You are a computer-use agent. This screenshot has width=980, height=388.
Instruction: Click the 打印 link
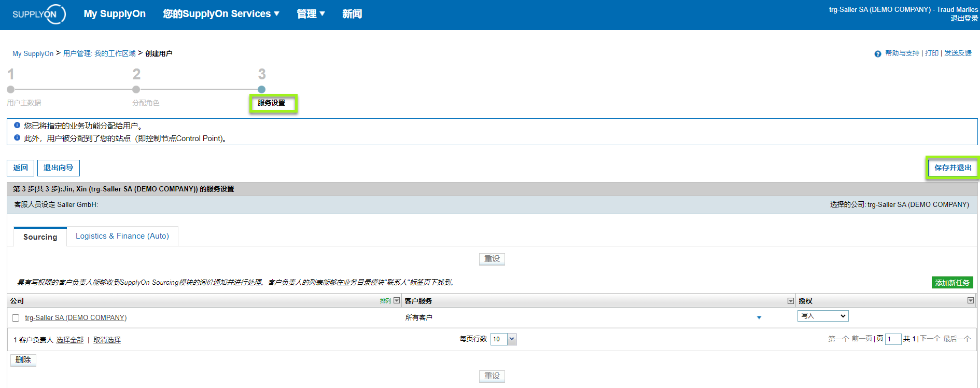coord(932,53)
